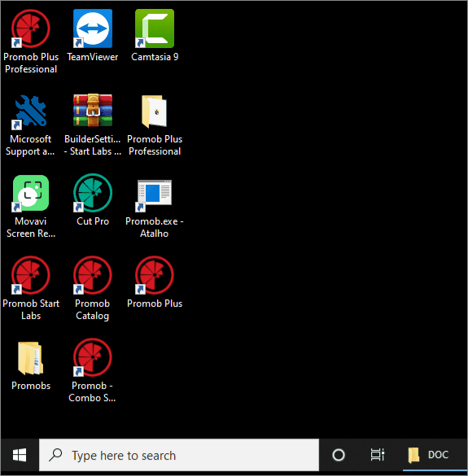Open Task View from the taskbar
Image resolution: width=468 pixels, height=476 pixels.
tap(378, 455)
